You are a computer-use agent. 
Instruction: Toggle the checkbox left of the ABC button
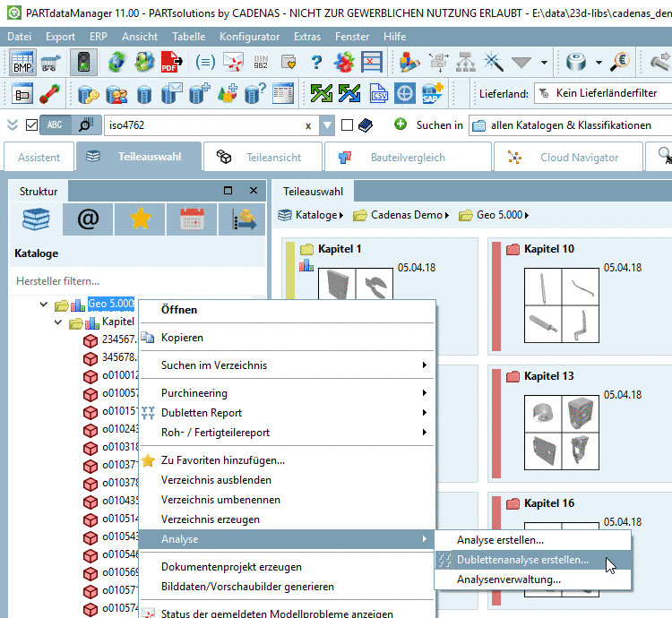[31, 125]
